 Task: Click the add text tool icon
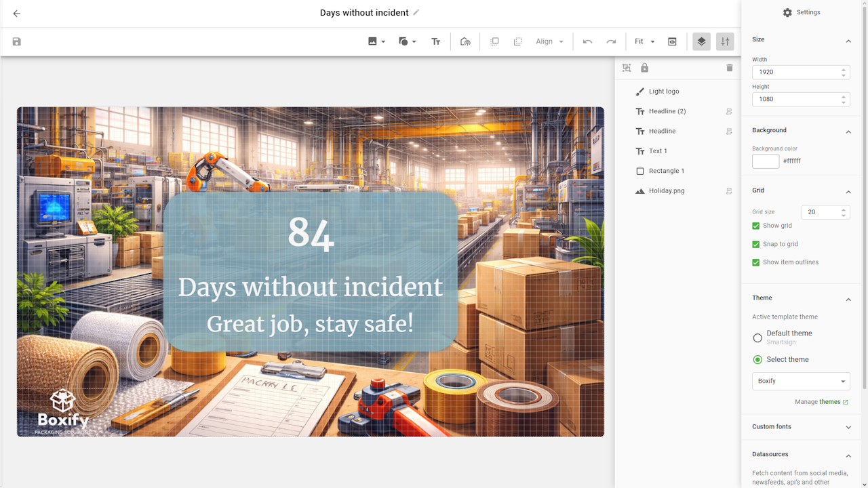(x=436, y=42)
